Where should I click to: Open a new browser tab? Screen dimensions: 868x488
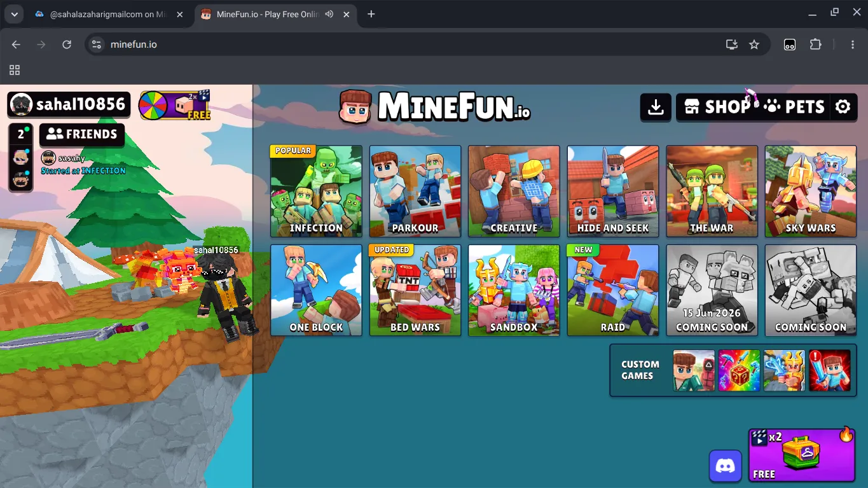(x=371, y=14)
